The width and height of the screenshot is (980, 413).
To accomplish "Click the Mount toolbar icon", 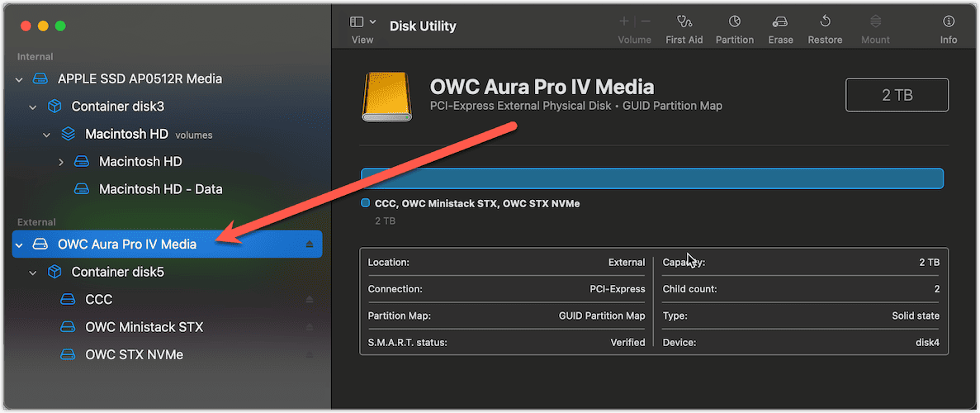I will coord(875,22).
